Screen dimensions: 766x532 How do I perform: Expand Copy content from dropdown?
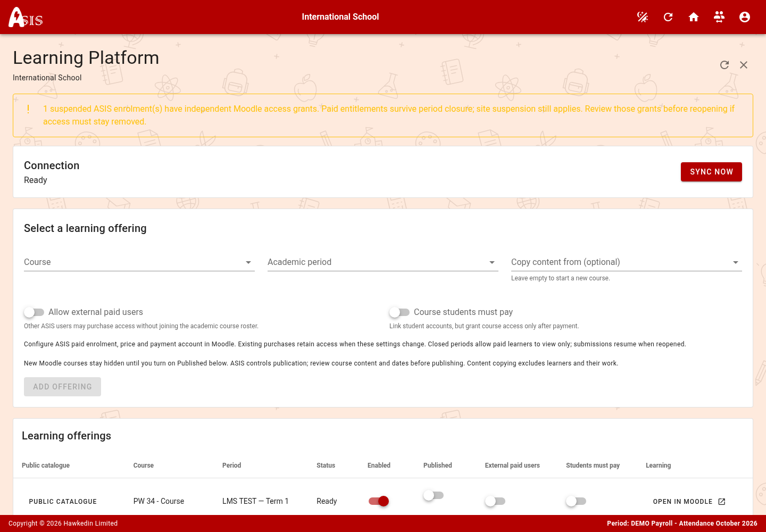coord(627,262)
